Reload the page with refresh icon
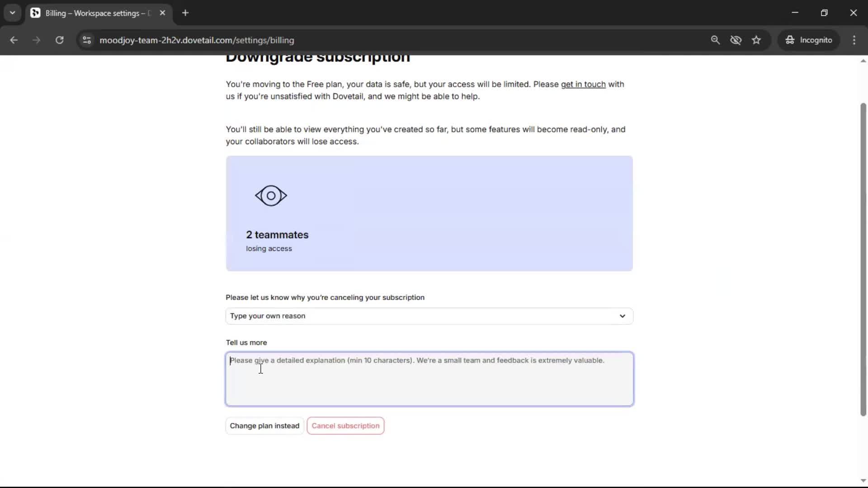This screenshot has width=868, height=488. point(59,40)
